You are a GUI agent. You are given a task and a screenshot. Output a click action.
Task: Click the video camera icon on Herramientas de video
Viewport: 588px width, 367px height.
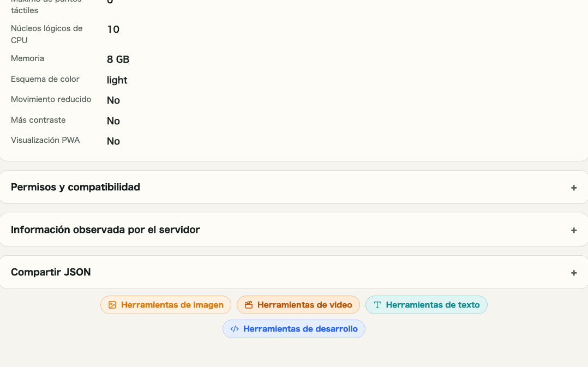(x=249, y=305)
